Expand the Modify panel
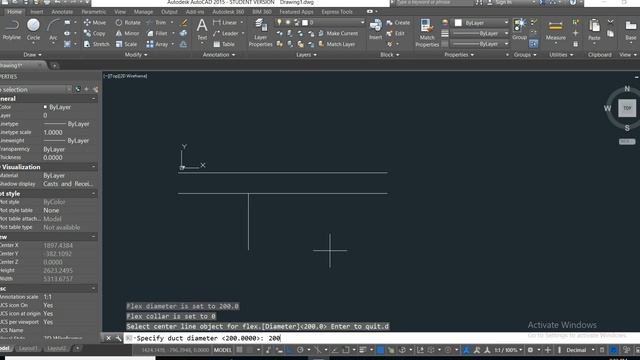This screenshot has height=360, width=640. [136, 55]
